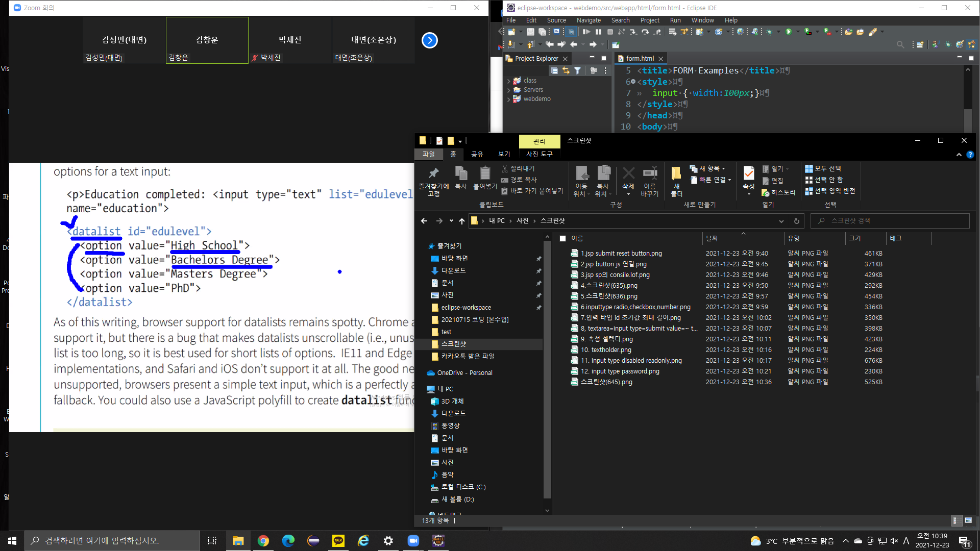The image size is (980, 551).
Task: Click Link with Editor in Project Explorer
Action: point(566,70)
